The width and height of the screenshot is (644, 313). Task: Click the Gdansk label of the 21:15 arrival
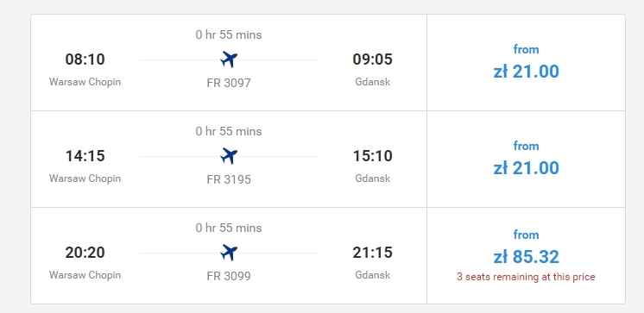373,274
